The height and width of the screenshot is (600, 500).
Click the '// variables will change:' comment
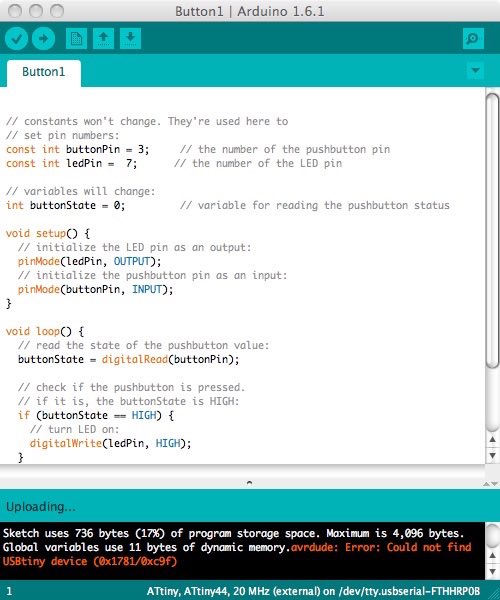point(81,191)
